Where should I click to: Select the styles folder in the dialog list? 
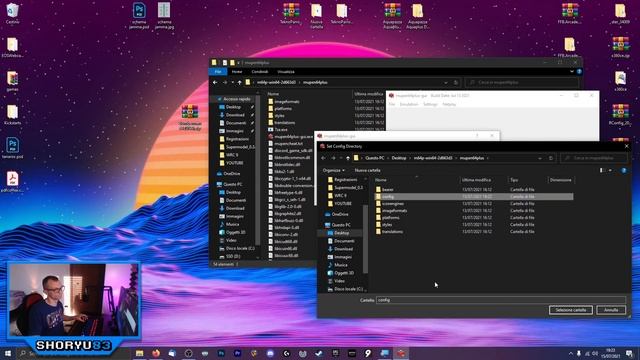coord(387,224)
